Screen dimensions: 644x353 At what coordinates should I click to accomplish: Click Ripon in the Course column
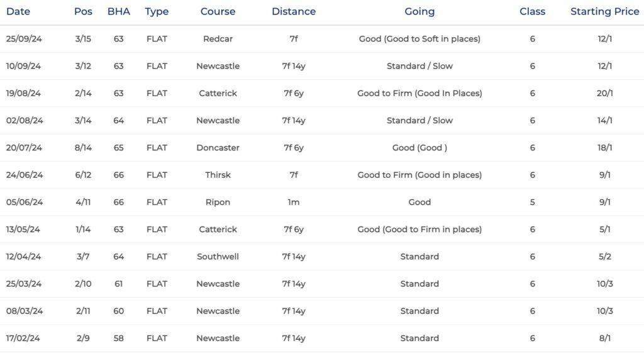[x=218, y=202]
